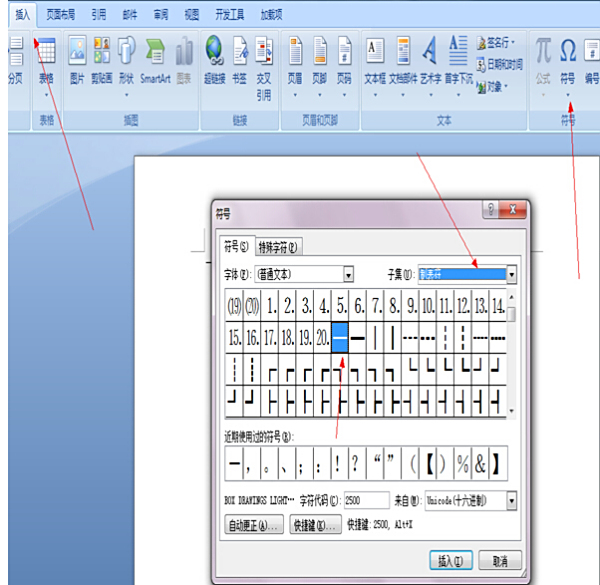
Task: Click the Character code field showing 2500
Action: click(366, 500)
